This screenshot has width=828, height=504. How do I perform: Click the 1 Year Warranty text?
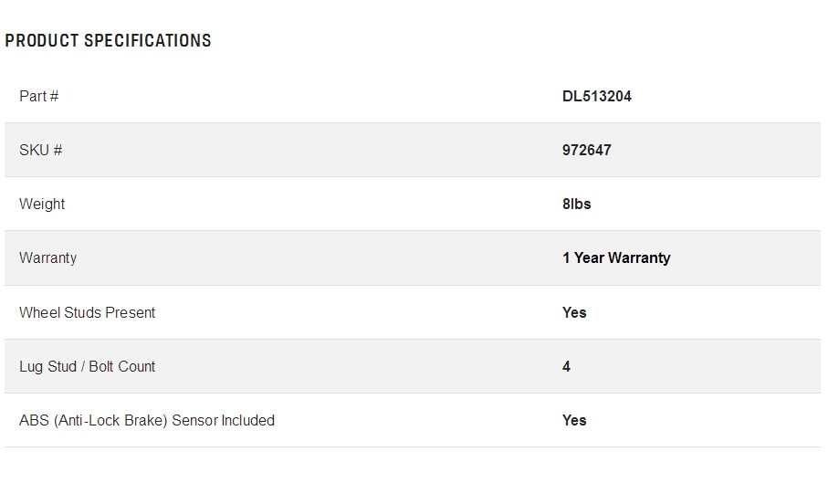coord(616,257)
